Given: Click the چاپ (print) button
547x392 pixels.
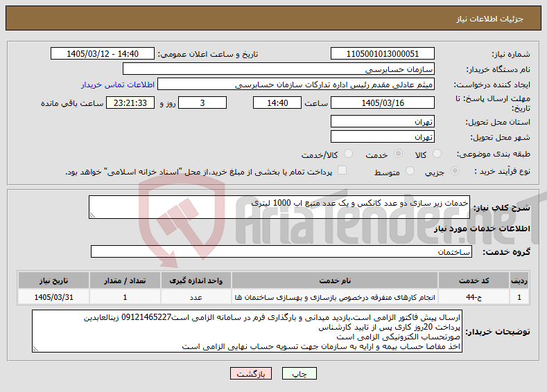Looking at the screenshot, I should [x=299, y=373].
